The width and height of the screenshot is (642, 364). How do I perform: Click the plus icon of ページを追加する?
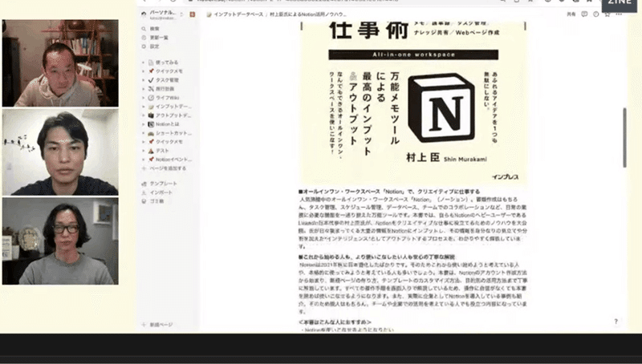pyautogui.click(x=144, y=168)
